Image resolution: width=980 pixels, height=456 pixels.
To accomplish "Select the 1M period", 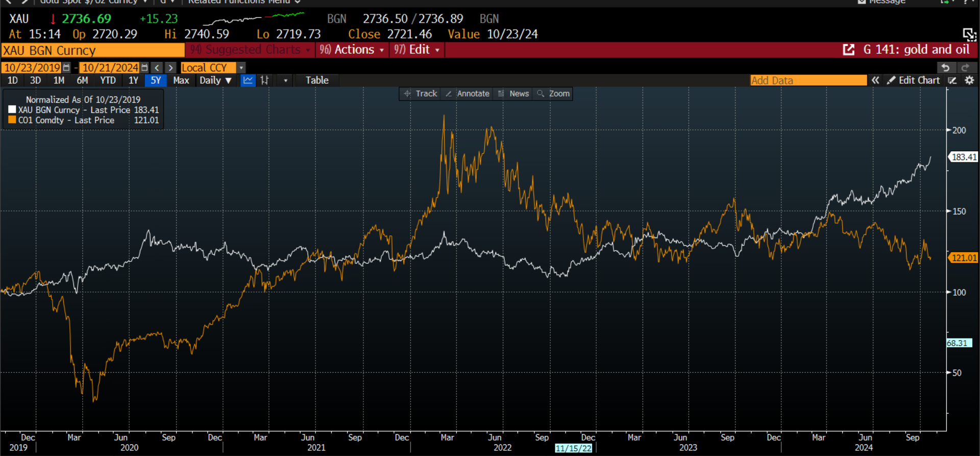I will pos(59,80).
